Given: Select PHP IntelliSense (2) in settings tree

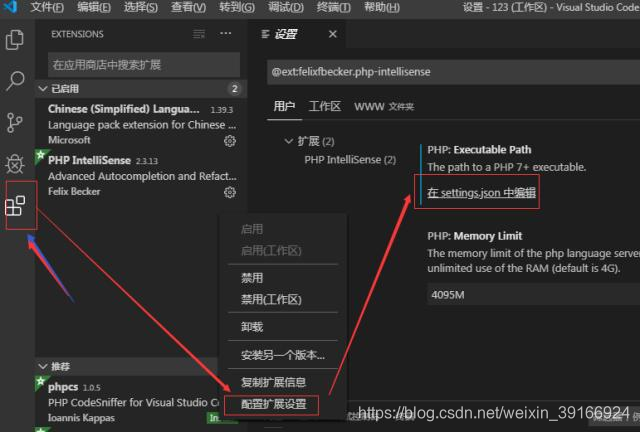Looking at the screenshot, I should pos(350,160).
